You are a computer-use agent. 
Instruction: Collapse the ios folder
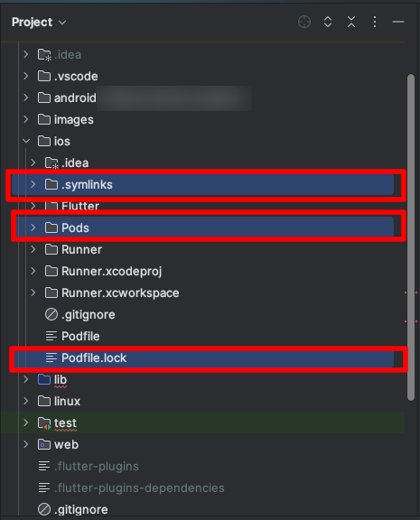click(26, 141)
